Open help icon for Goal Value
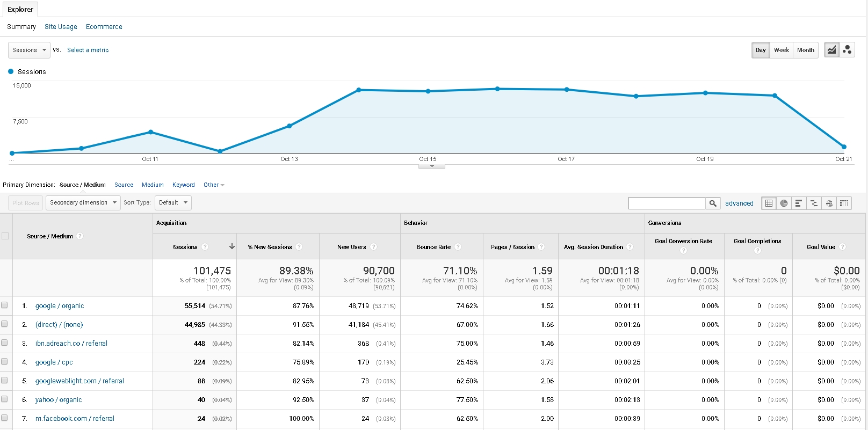Screen dimensions: 868x430 coord(843,247)
